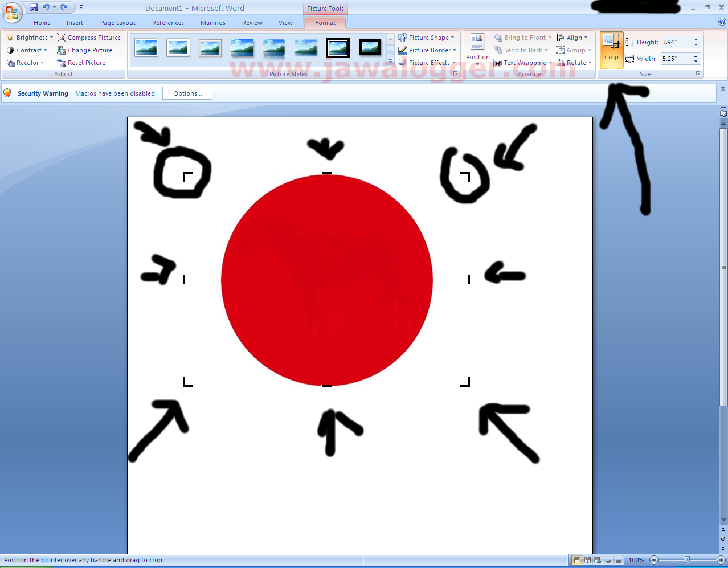Open the Brightness dropdown
This screenshot has height=568, width=728.
coord(29,38)
